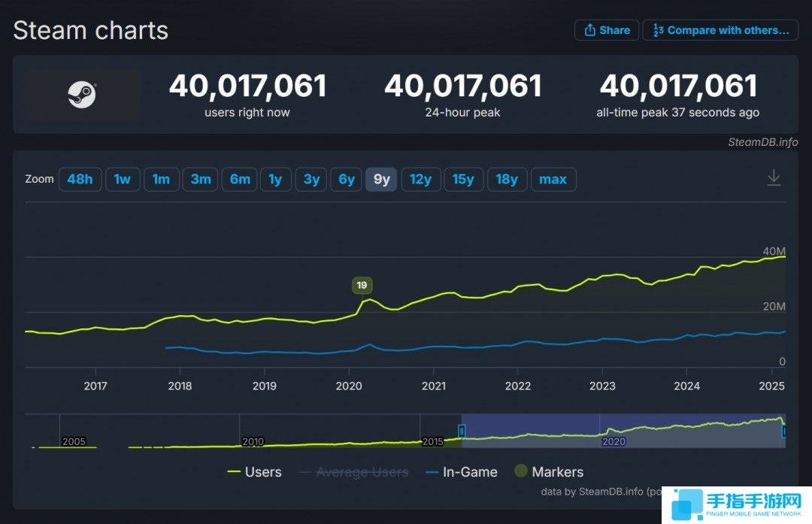Click the compare icon next to Compare with others
This screenshot has height=524, width=812.
(x=659, y=29)
